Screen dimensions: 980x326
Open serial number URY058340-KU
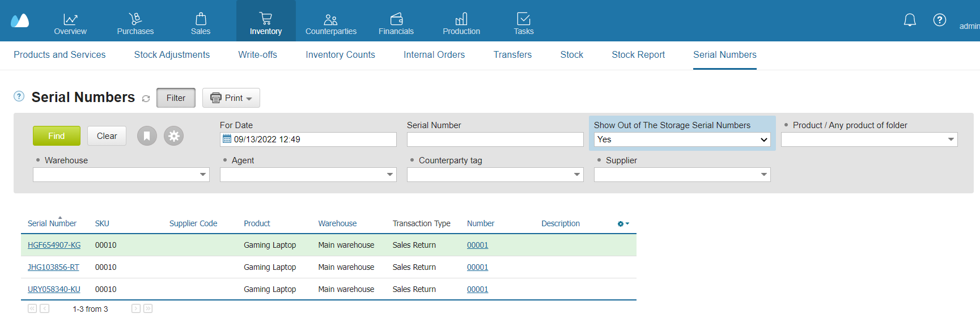(54, 289)
